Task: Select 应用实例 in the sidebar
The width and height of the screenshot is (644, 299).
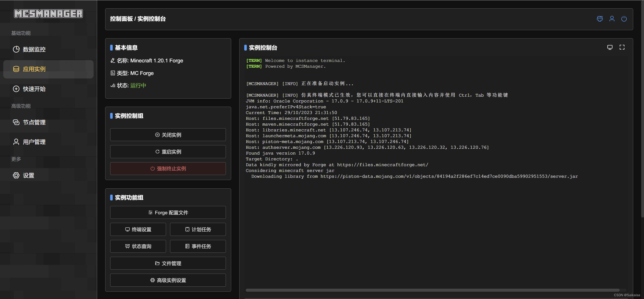Action: click(48, 69)
